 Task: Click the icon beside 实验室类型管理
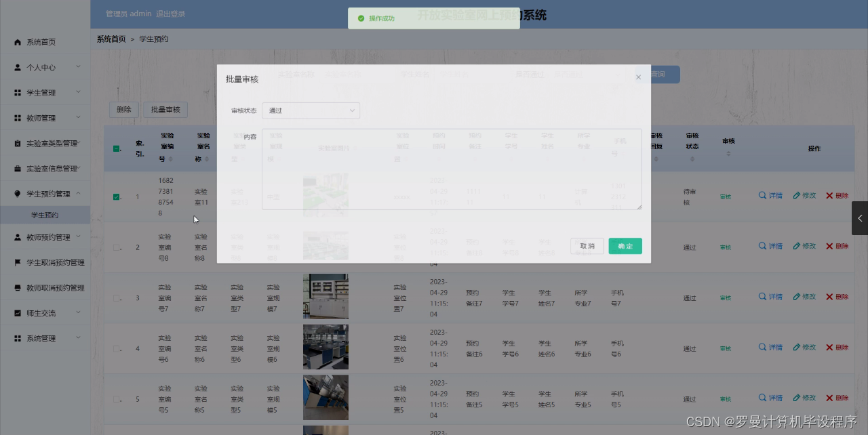[16, 143]
